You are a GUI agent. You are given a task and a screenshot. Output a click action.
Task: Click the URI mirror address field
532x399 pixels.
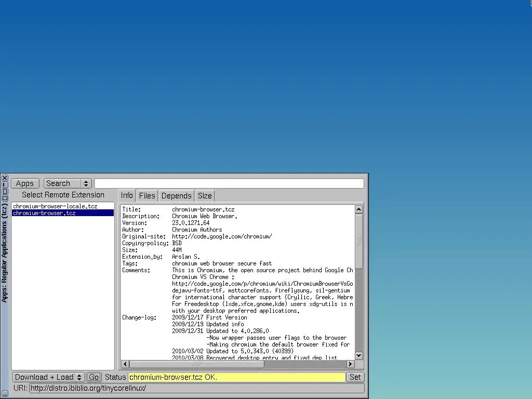click(x=197, y=388)
